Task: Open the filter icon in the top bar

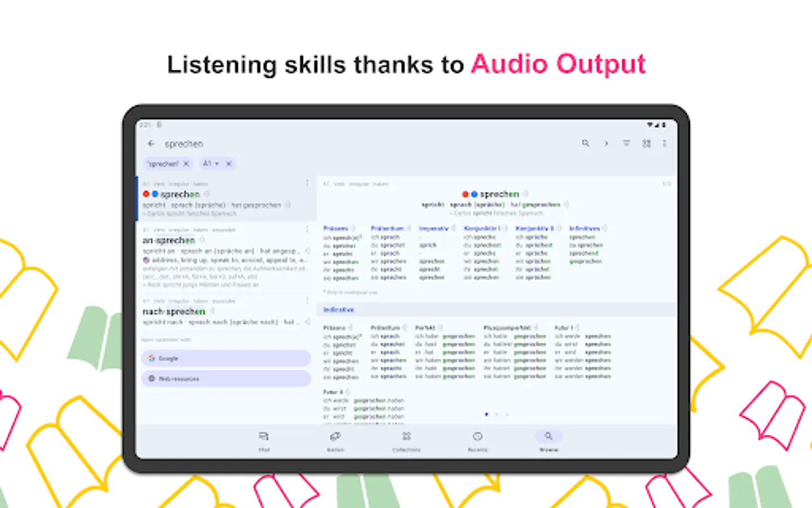Action: 626,143
